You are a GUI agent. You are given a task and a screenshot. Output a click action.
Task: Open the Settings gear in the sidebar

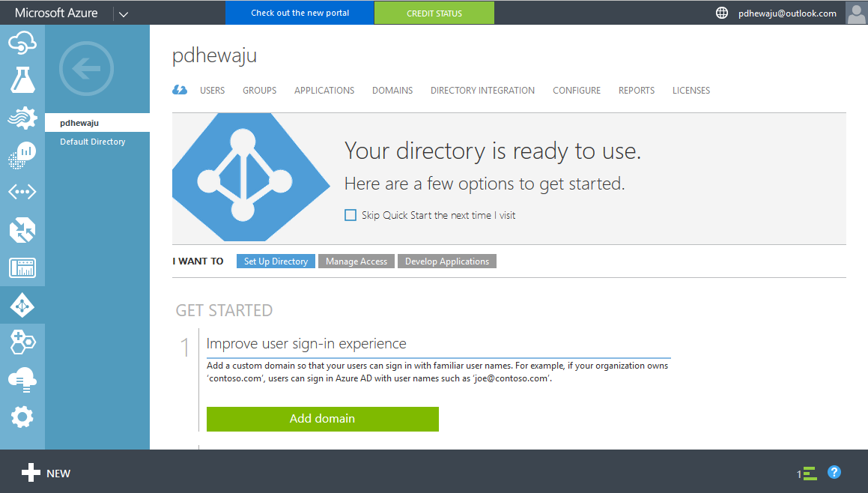point(22,417)
